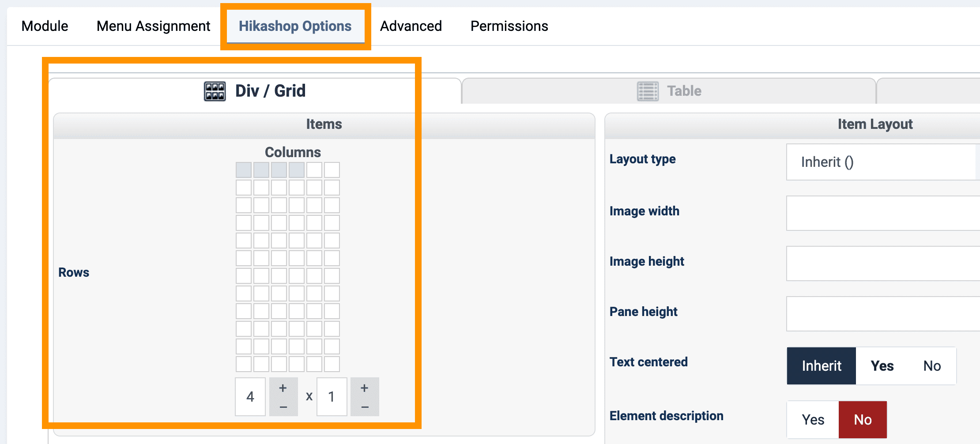
Task: Decrease the rows count with minus
Action: [365, 407]
